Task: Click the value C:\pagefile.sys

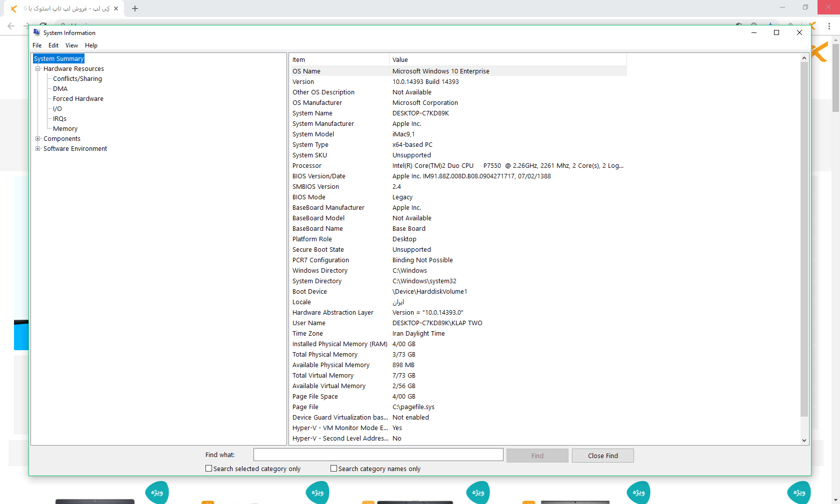Action: [413, 407]
